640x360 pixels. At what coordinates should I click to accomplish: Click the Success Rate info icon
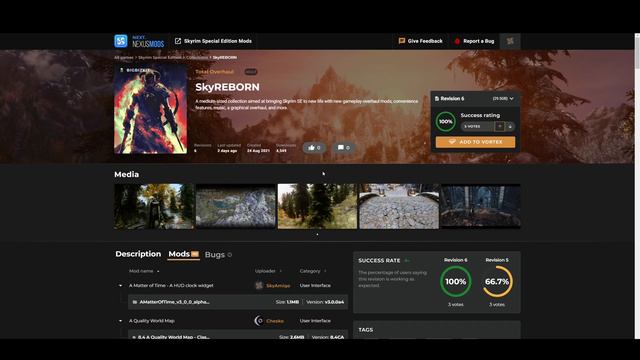click(x=407, y=260)
